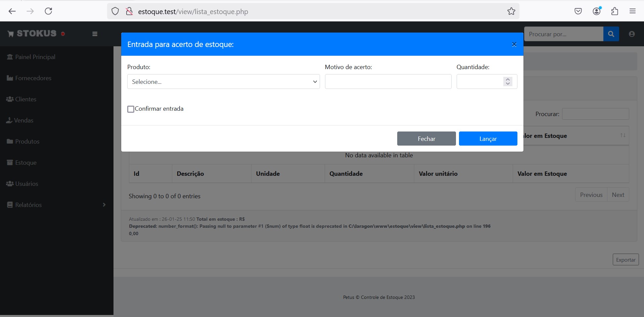Close the modal with X button
This screenshot has height=317, width=644.
(x=514, y=44)
